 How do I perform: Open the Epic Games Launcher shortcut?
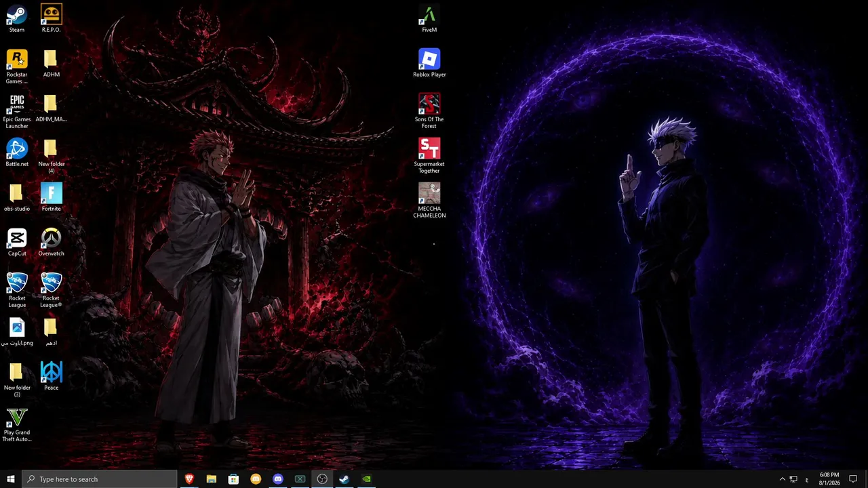tap(17, 111)
